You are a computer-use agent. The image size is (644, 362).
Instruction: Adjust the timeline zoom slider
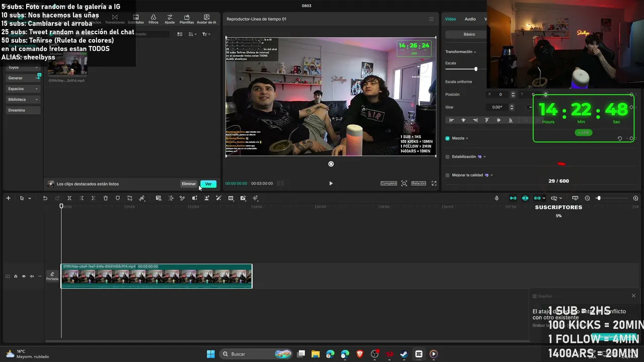[598, 198]
